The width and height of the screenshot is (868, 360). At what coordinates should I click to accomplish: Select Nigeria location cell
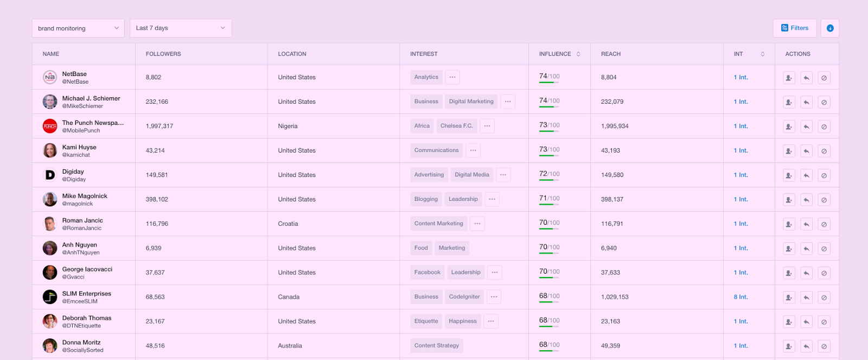pyautogui.click(x=288, y=126)
